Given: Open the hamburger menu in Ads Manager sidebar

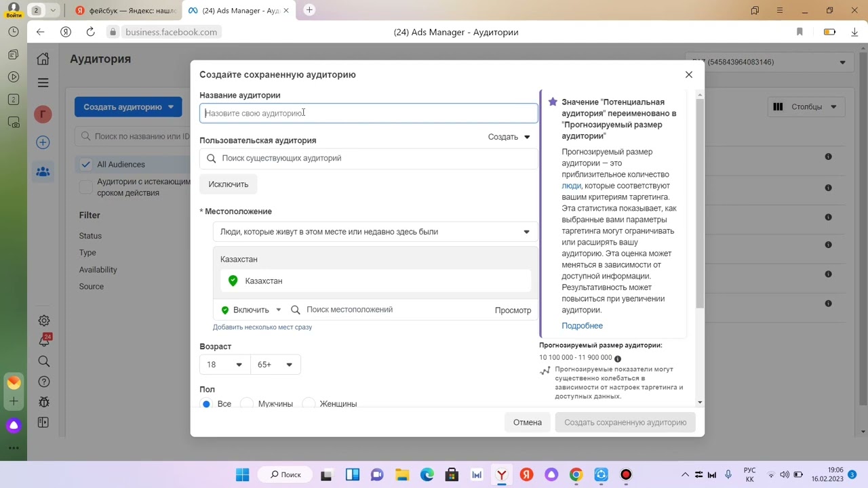Looking at the screenshot, I should pos(43,83).
